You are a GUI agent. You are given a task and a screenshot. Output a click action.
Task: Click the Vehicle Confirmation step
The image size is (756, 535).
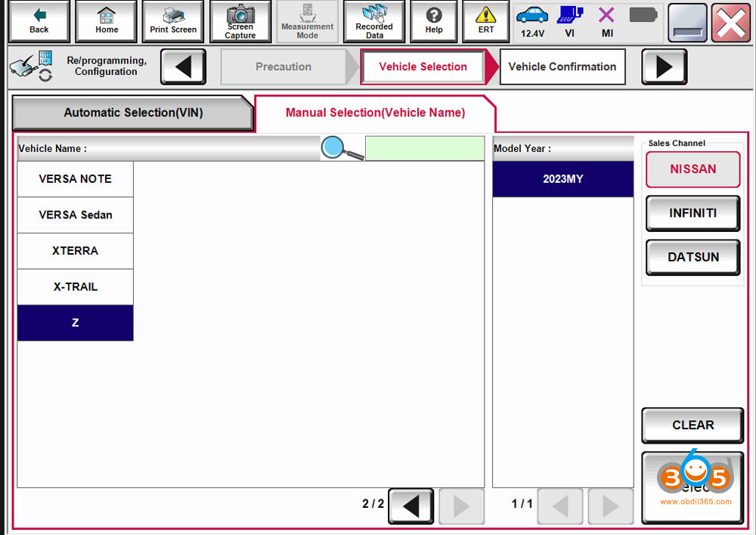click(562, 66)
